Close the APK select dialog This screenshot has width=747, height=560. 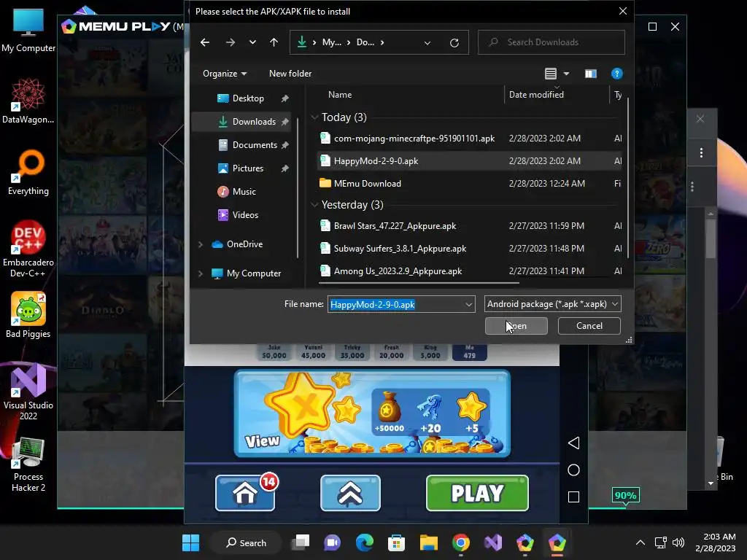click(x=623, y=11)
